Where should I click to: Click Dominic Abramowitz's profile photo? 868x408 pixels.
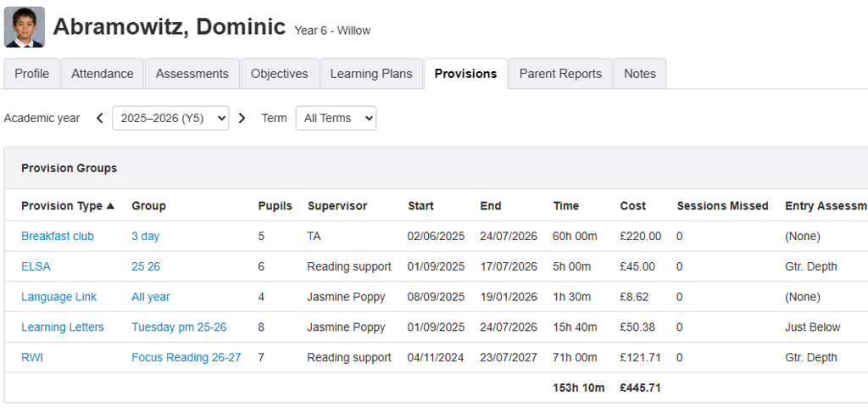point(25,27)
